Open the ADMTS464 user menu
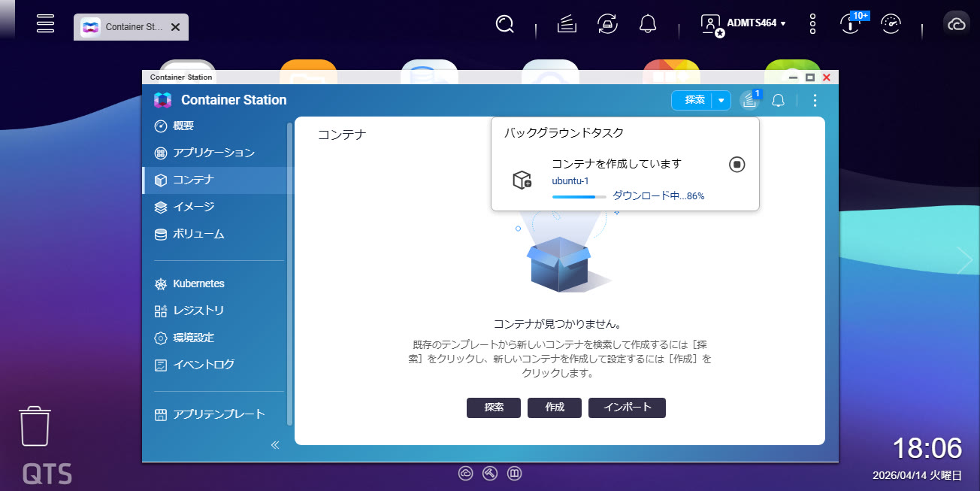 coord(744,23)
